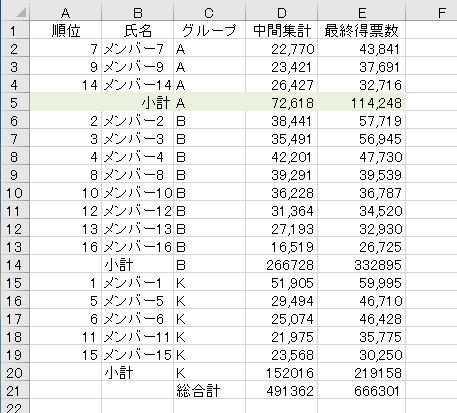Click the 氏名 header cell
The width and height of the screenshot is (457, 413).
[x=137, y=31]
